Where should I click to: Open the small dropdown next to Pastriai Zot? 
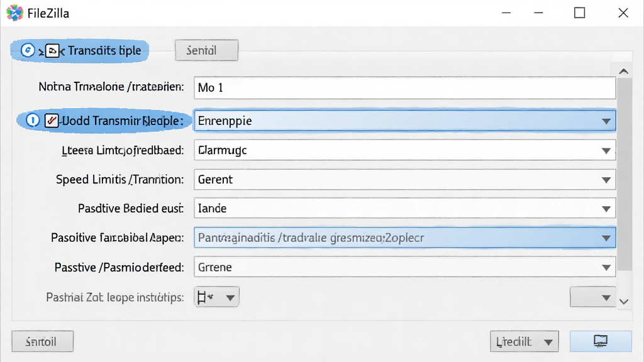pos(216,297)
